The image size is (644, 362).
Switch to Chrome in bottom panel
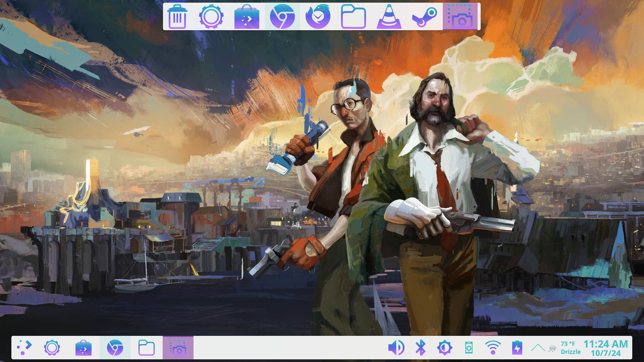(x=115, y=348)
